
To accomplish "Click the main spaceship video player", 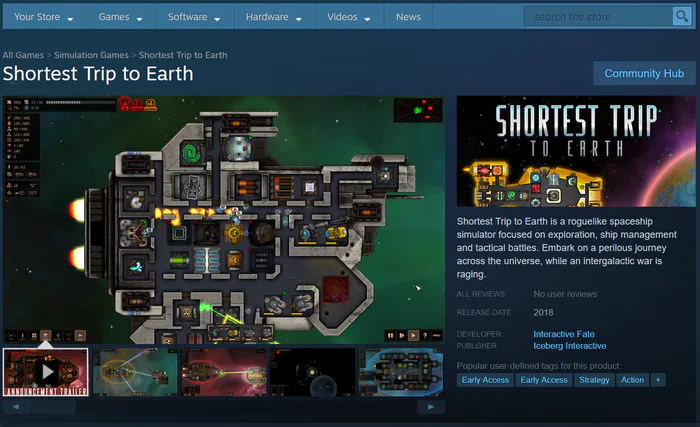I will coord(224,220).
